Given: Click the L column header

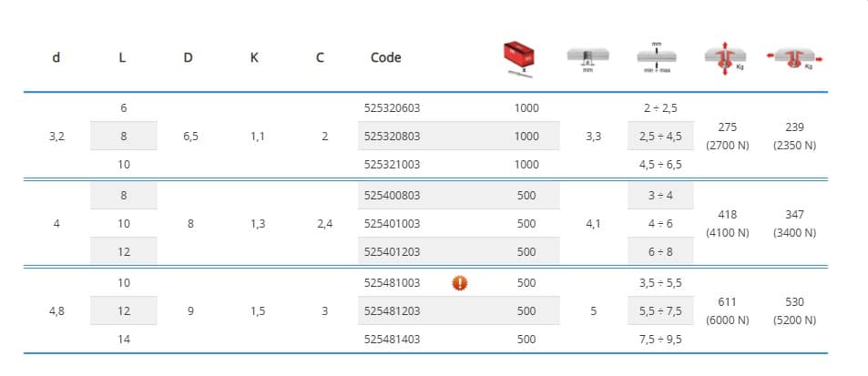Looking at the screenshot, I should 123,58.
